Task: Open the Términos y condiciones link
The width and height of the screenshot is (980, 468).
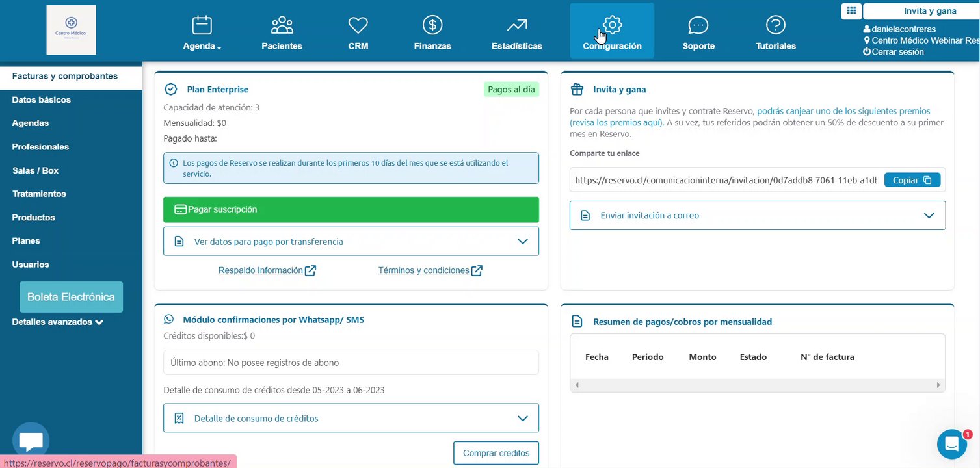Action: [x=423, y=270]
